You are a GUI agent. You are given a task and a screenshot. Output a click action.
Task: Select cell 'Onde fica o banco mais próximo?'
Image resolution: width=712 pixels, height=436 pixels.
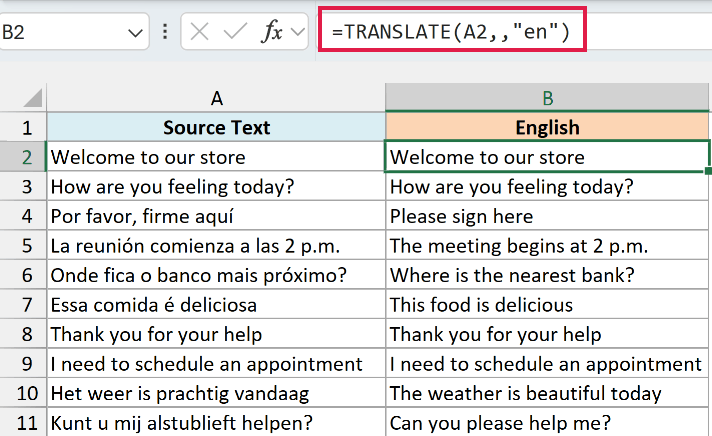[216, 275]
